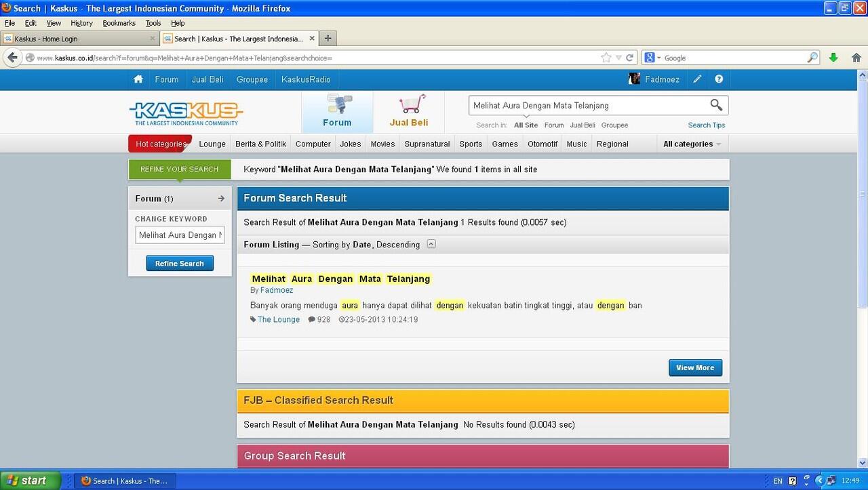Click the Kaskus home icon in blue bar
868x490 pixels.
click(138, 79)
